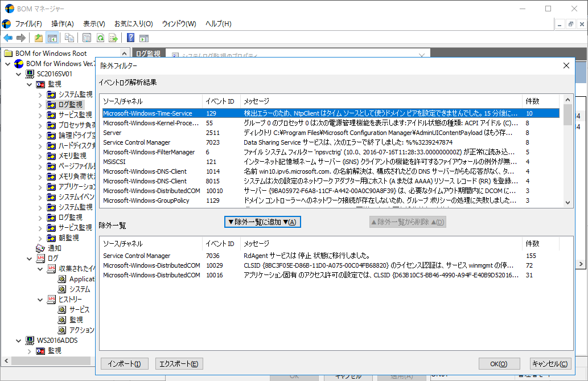588x381 pixels.
Task: Click the icon next to Applicat… log node
Action: 62,279
